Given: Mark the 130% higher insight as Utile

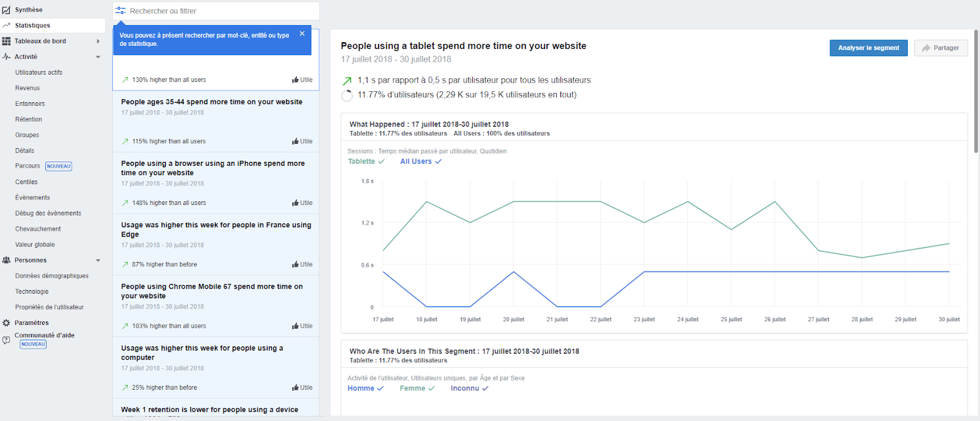Looking at the screenshot, I should [x=302, y=80].
